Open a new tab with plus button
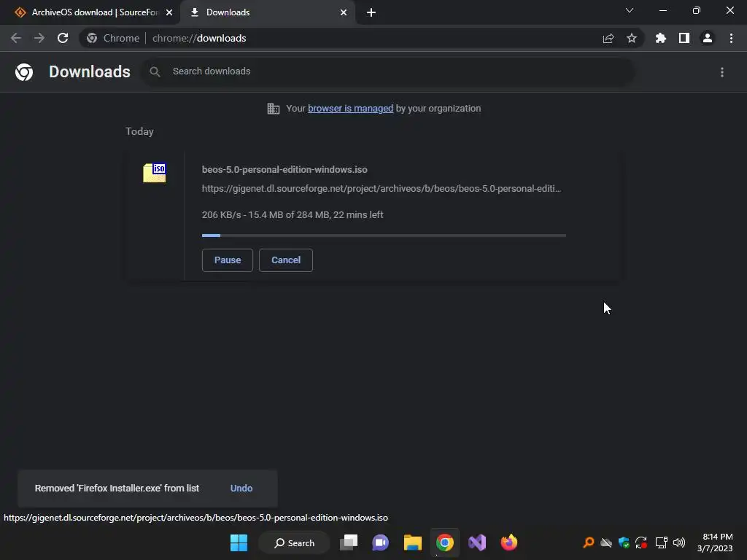 coord(371,12)
